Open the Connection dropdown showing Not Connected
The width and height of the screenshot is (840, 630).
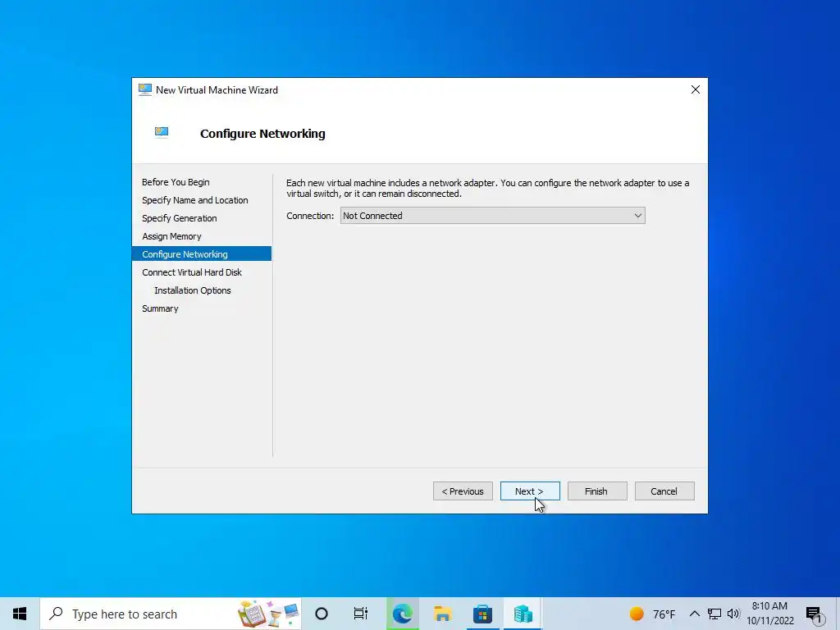[492, 216]
